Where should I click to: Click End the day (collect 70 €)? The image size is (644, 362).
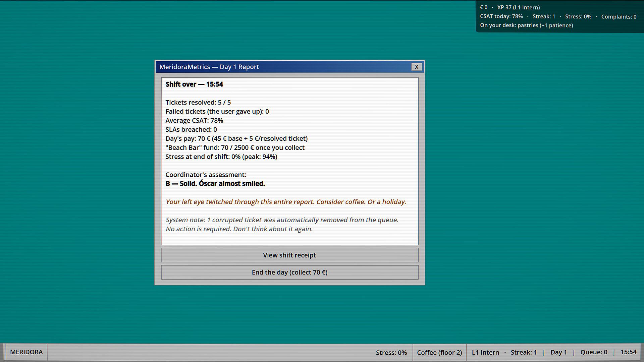pyautogui.click(x=289, y=272)
